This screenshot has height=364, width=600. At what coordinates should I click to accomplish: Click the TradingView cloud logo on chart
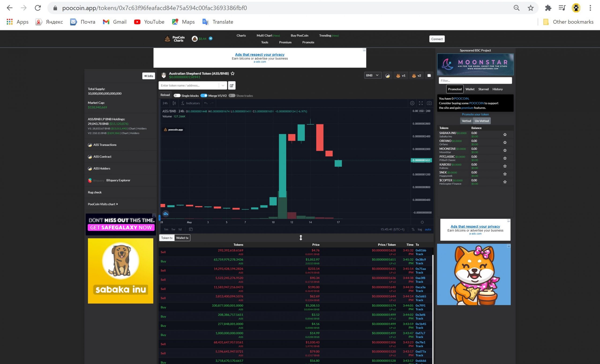[x=165, y=214]
